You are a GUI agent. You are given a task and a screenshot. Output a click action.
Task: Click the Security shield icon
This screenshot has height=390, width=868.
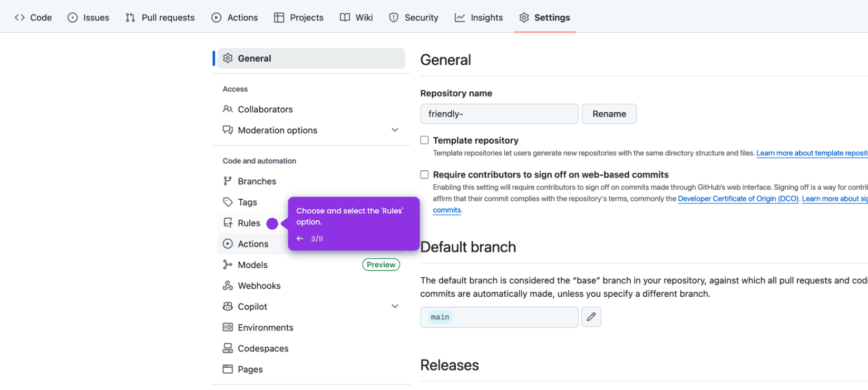394,17
